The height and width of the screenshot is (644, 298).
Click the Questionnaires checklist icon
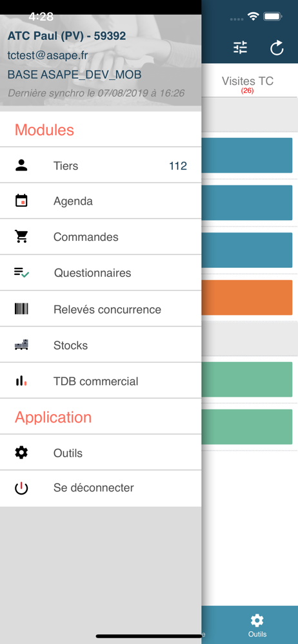21,272
